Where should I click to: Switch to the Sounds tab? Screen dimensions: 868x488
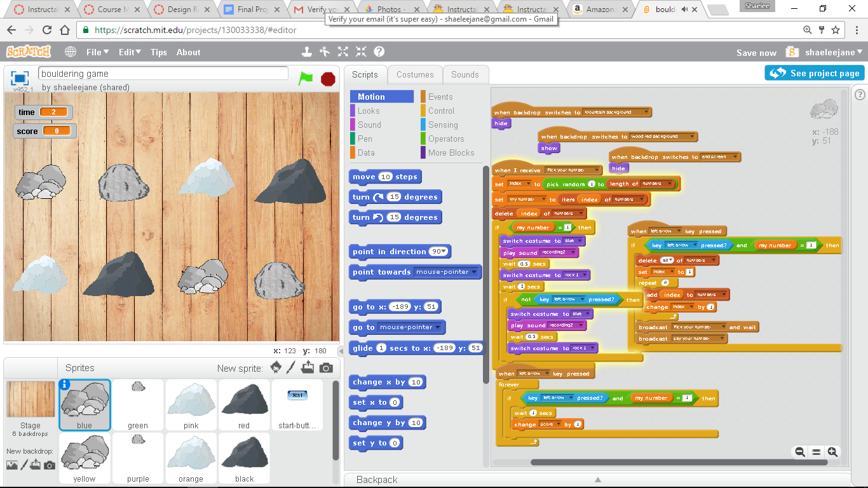tap(465, 74)
